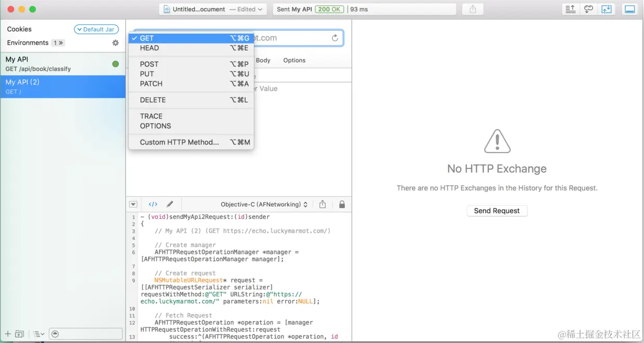Viewport: 644px width, 343px height.
Task: Click the pencil edit icon
Action: click(170, 204)
